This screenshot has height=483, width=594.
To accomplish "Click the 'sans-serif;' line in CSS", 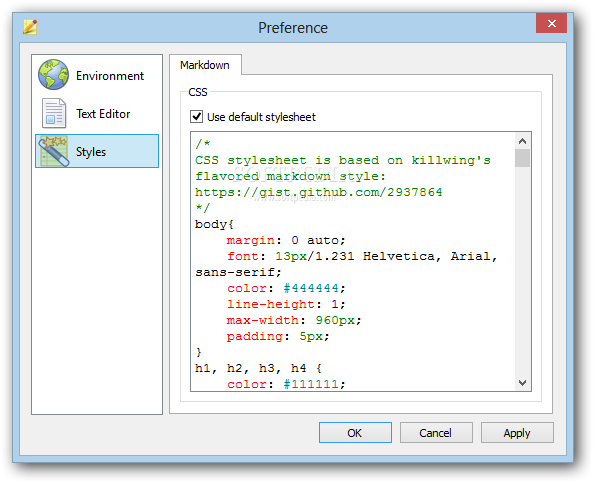I will coord(238,272).
